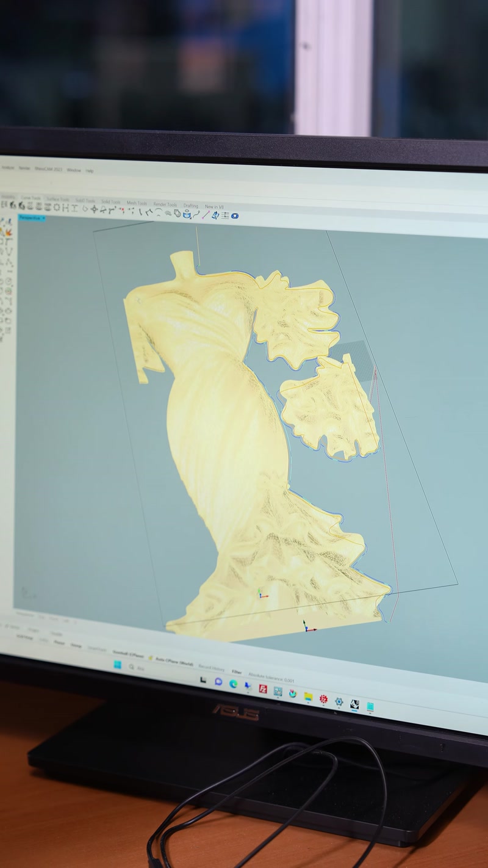Toggle the Osnap status bar option
The width and height of the screenshot is (488, 868).
pos(76,644)
